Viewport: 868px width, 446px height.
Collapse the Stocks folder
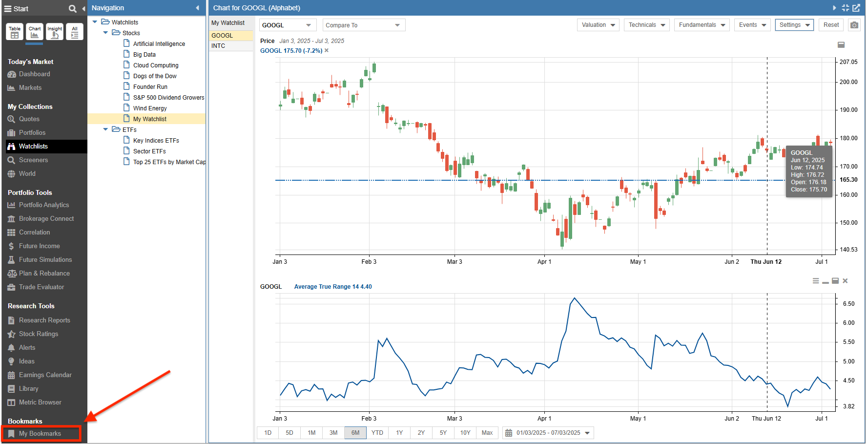point(105,33)
